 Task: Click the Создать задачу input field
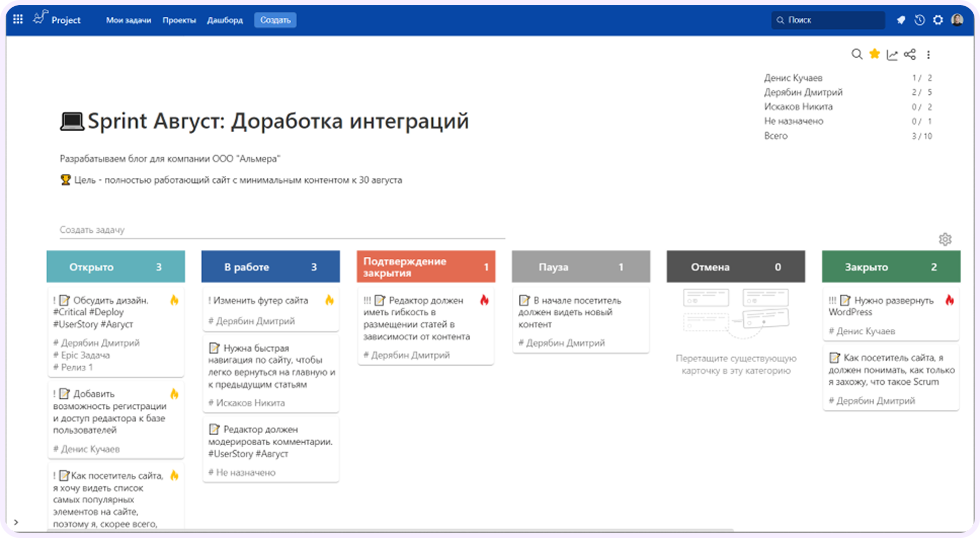tap(282, 230)
